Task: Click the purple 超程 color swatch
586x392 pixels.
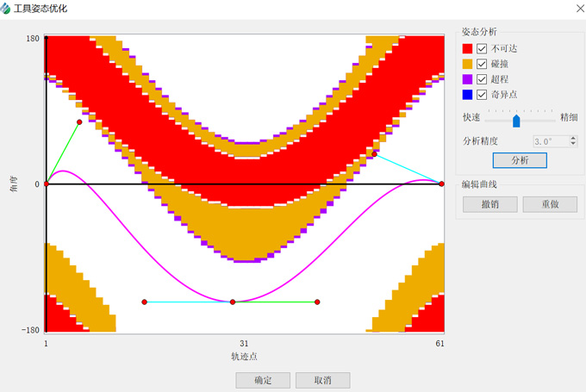Action: click(467, 79)
